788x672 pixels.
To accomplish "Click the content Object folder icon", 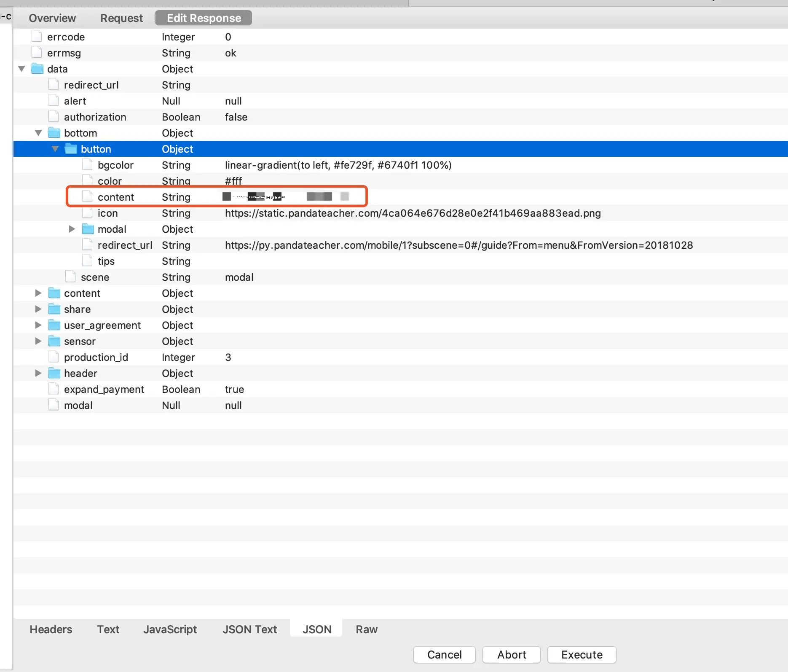I will [54, 293].
